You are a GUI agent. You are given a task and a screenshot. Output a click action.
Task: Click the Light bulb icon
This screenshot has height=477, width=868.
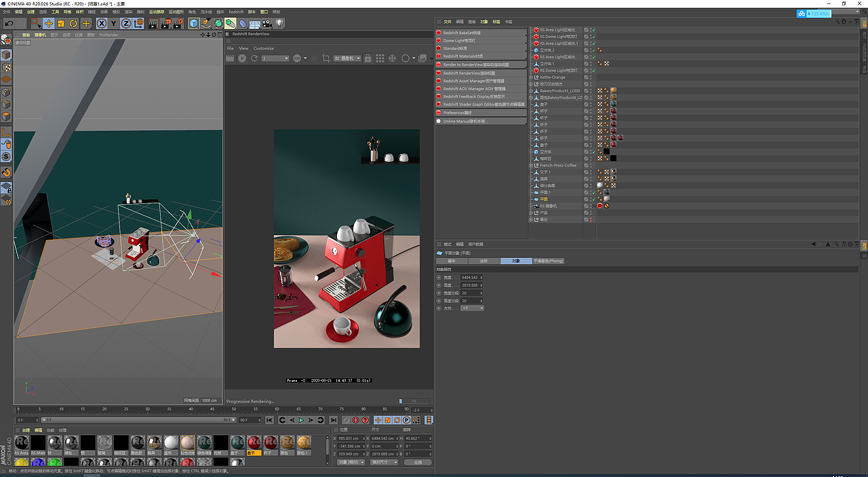pyautogui.click(x=279, y=23)
